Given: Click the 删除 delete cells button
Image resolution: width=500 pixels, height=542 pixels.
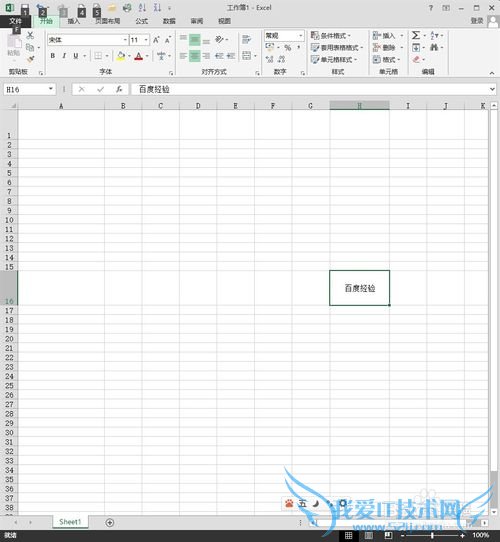Looking at the screenshot, I should pos(388,47).
